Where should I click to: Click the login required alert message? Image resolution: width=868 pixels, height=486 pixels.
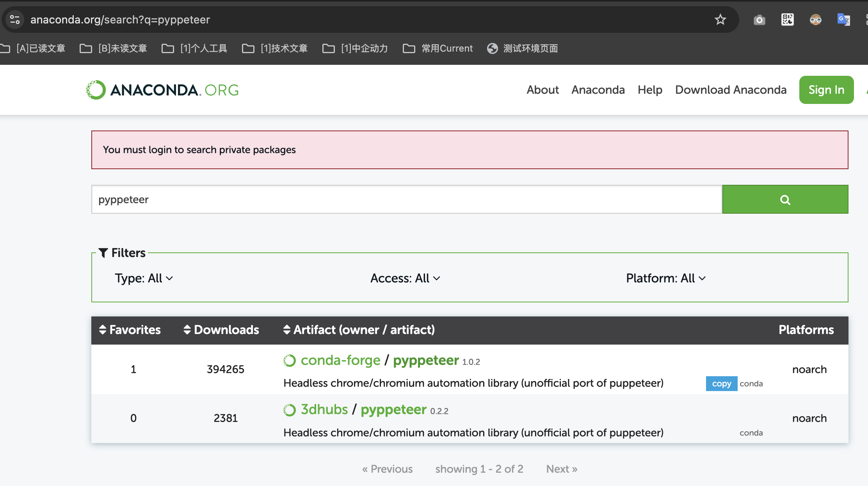point(470,150)
